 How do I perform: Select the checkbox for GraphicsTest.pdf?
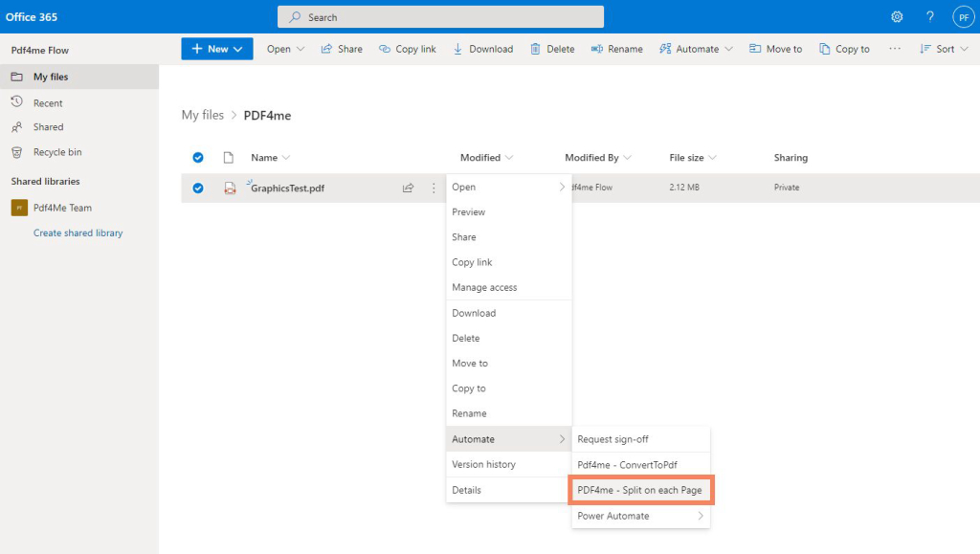click(x=198, y=188)
